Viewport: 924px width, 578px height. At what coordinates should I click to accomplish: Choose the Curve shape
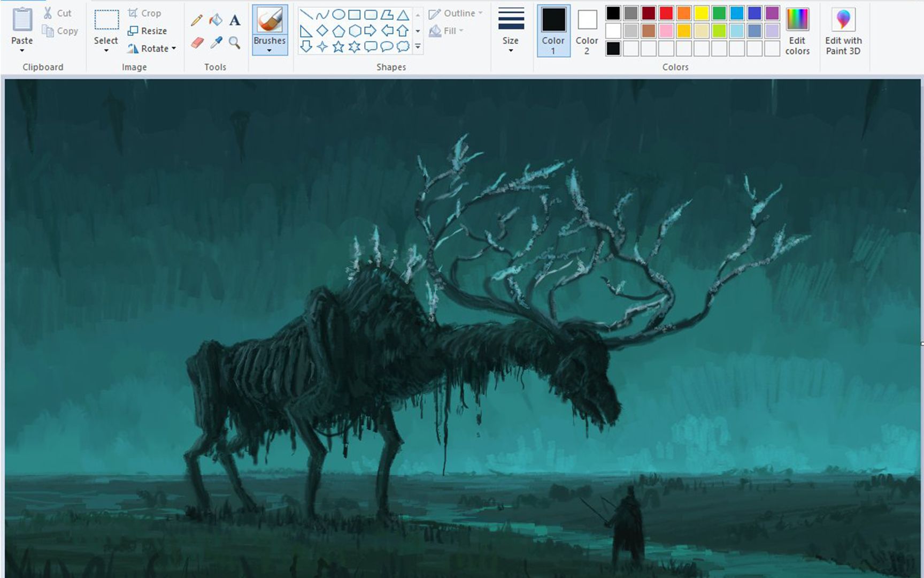pos(322,14)
